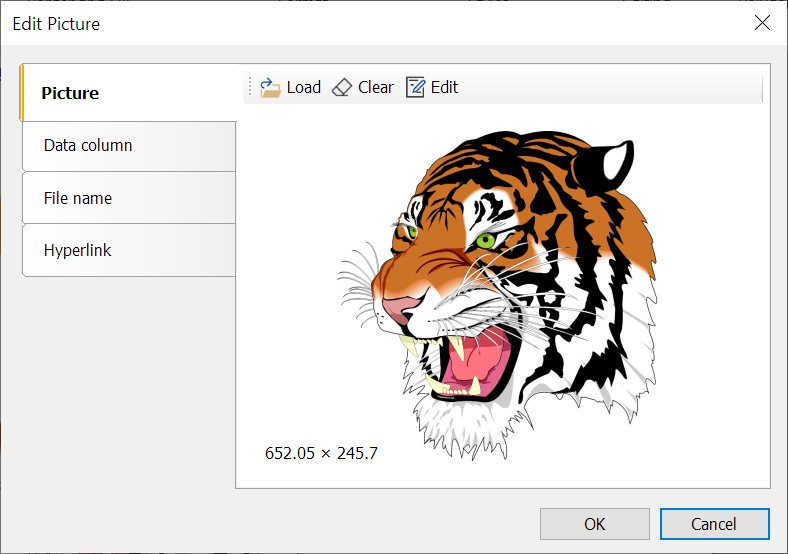The image size is (788, 554).
Task: Click the Load folder icon
Action: click(x=270, y=88)
